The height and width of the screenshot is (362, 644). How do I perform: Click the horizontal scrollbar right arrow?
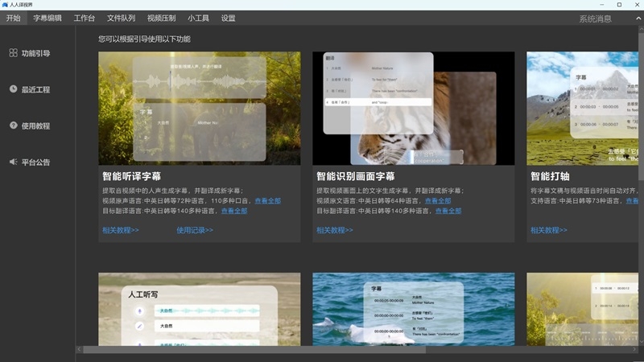(x=634, y=350)
